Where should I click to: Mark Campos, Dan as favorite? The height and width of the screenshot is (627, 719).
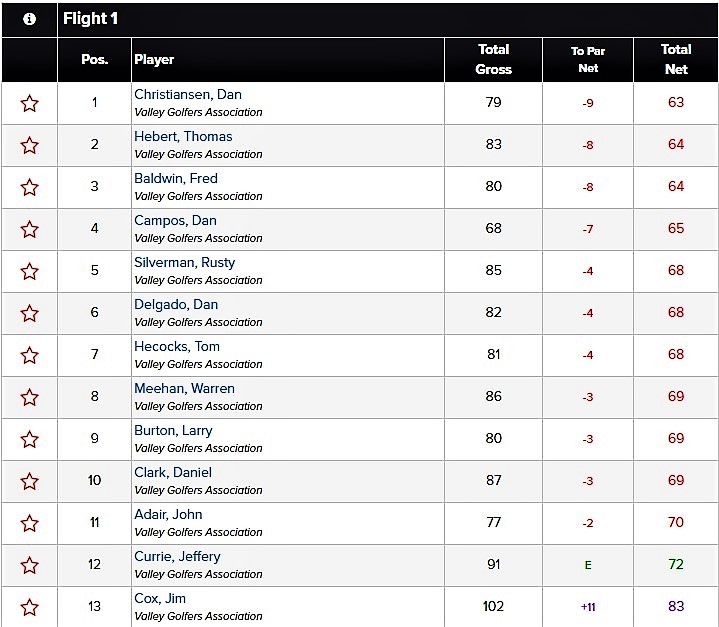click(29, 229)
